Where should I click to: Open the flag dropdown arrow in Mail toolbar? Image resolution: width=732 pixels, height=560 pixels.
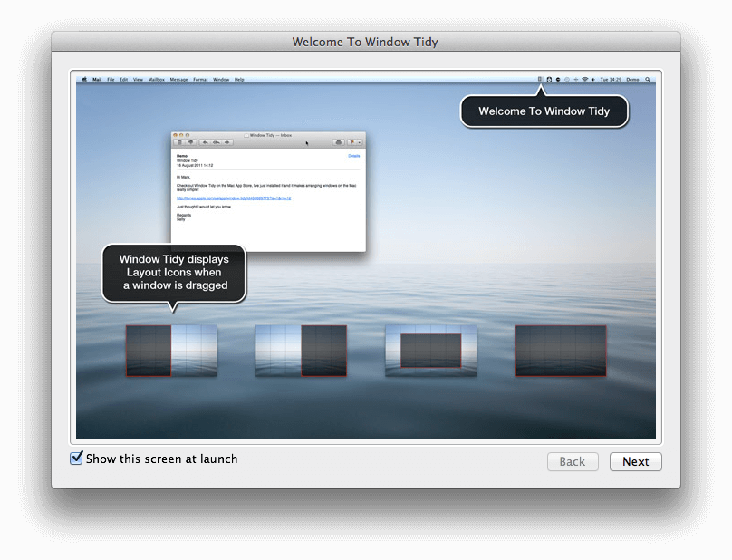[360, 142]
